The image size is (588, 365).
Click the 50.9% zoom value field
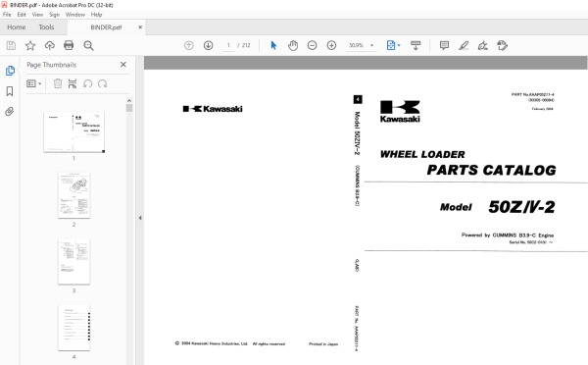point(357,45)
